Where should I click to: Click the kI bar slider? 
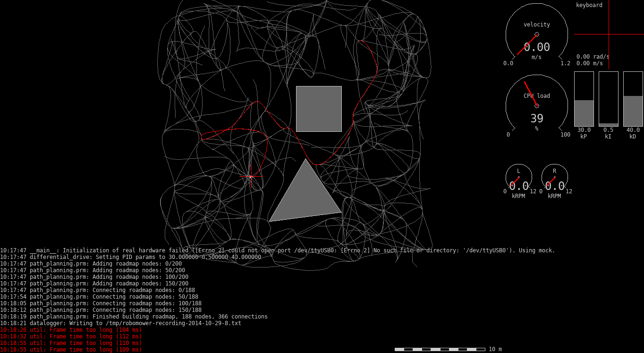609,99
